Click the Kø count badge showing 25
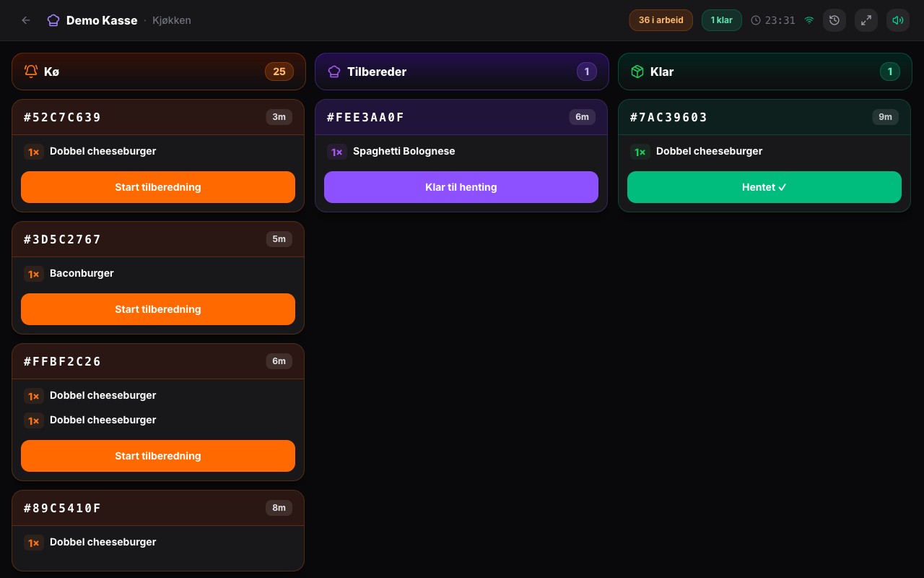 click(x=279, y=72)
